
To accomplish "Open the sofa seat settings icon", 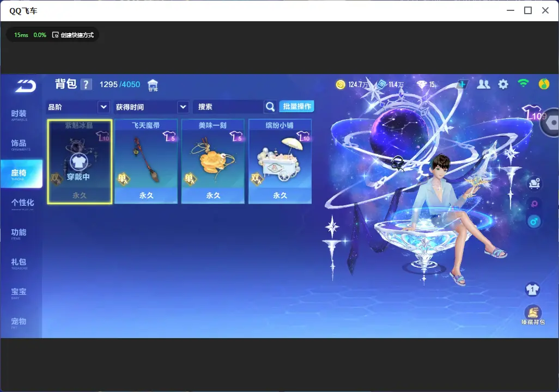I will [x=534, y=183].
